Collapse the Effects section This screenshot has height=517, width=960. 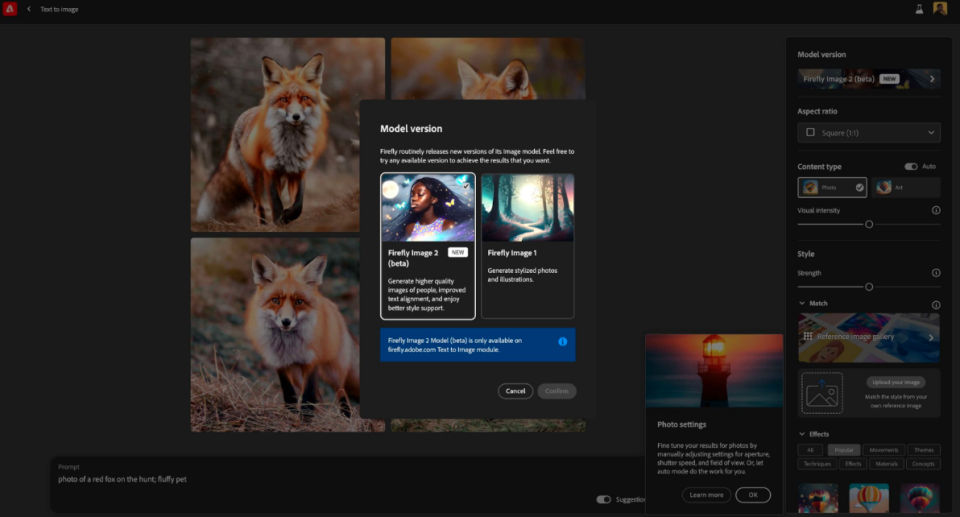pyautogui.click(x=802, y=434)
